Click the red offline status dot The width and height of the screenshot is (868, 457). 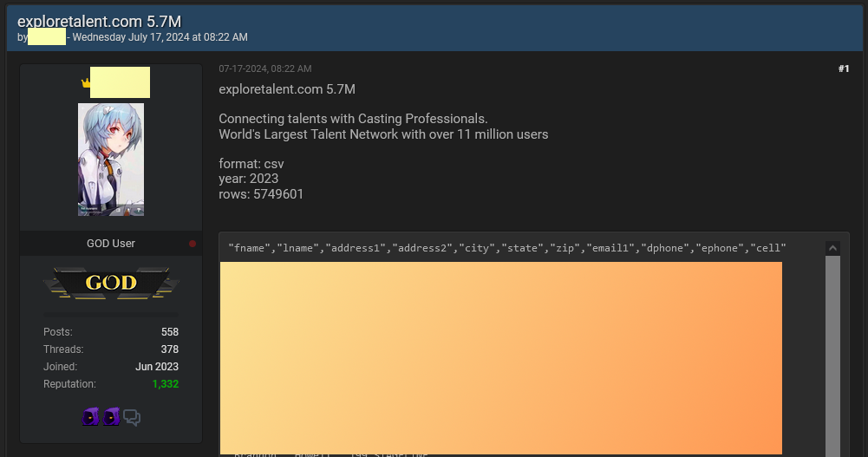193,244
